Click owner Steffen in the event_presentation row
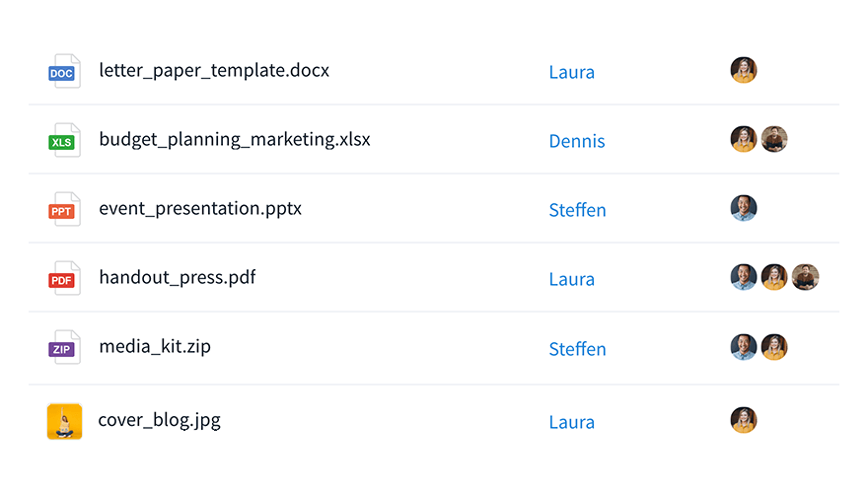This screenshot has width=868, height=493. click(x=577, y=210)
